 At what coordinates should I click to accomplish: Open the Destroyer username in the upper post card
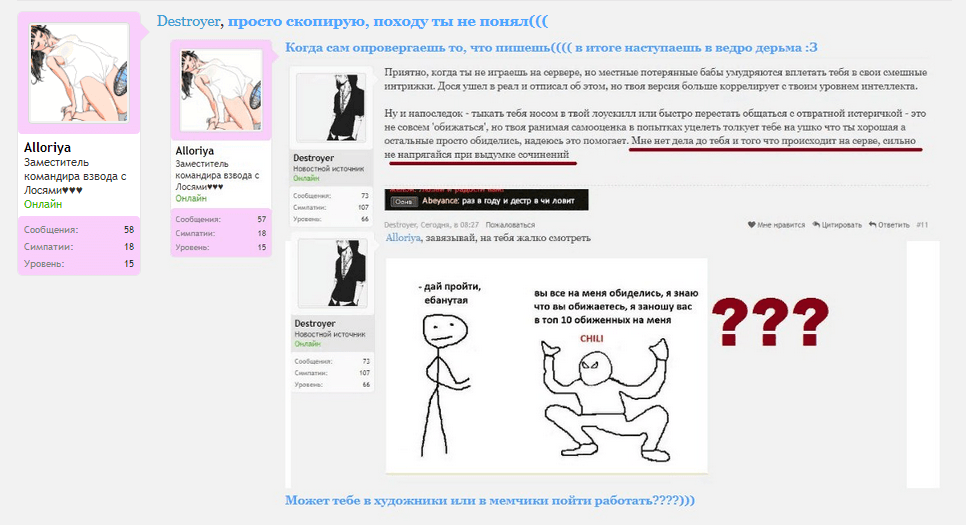tap(313, 158)
